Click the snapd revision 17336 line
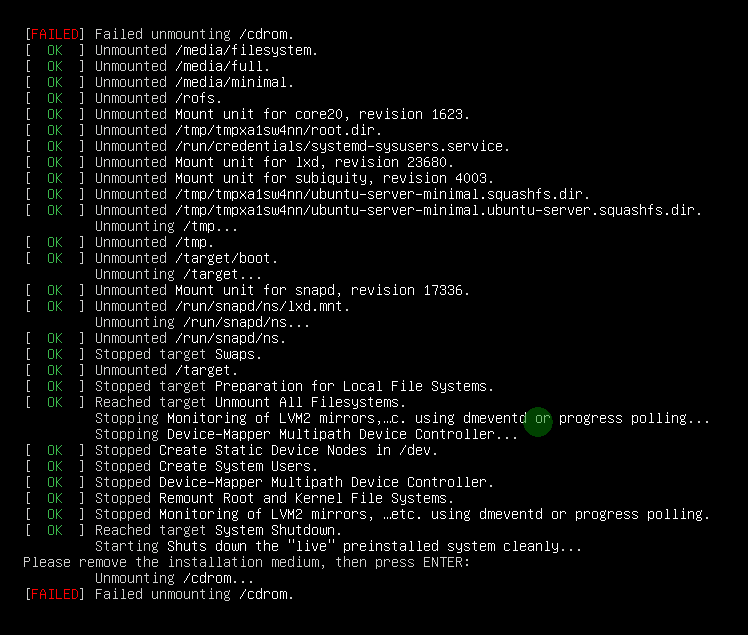The image size is (748, 635). (282, 290)
